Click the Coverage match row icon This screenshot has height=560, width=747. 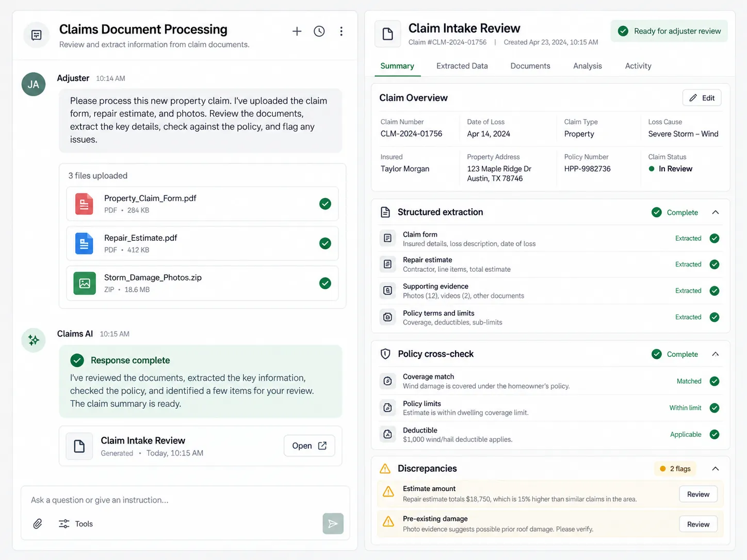click(387, 381)
